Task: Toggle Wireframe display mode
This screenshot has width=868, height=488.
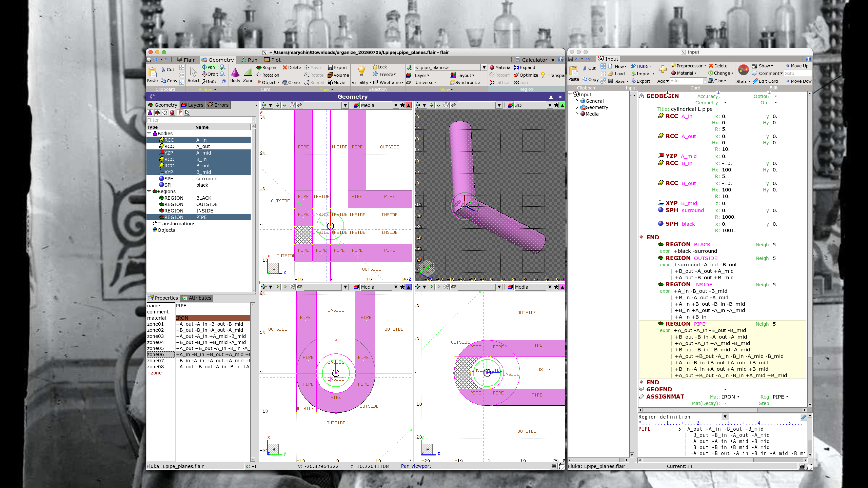Action: [x=388, y=83]
